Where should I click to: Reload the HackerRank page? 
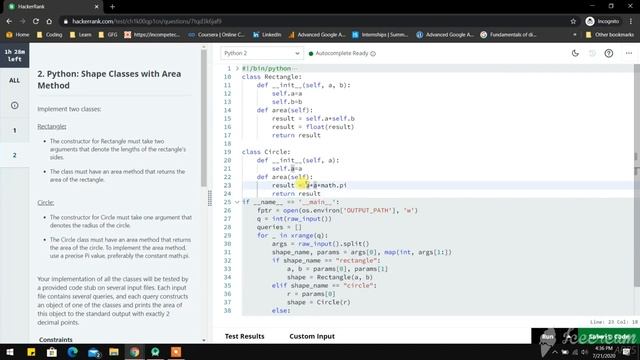(x=36, y=21)
